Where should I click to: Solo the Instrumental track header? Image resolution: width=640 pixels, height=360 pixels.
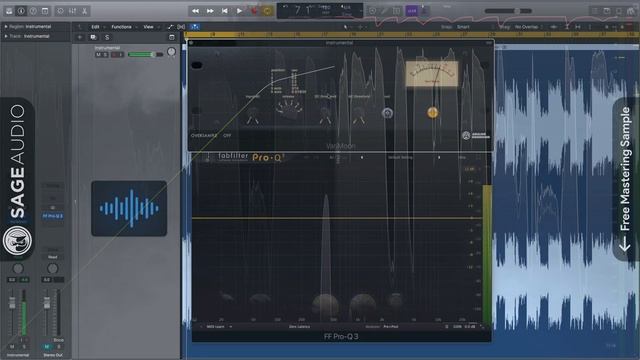[x=105, y=54]
